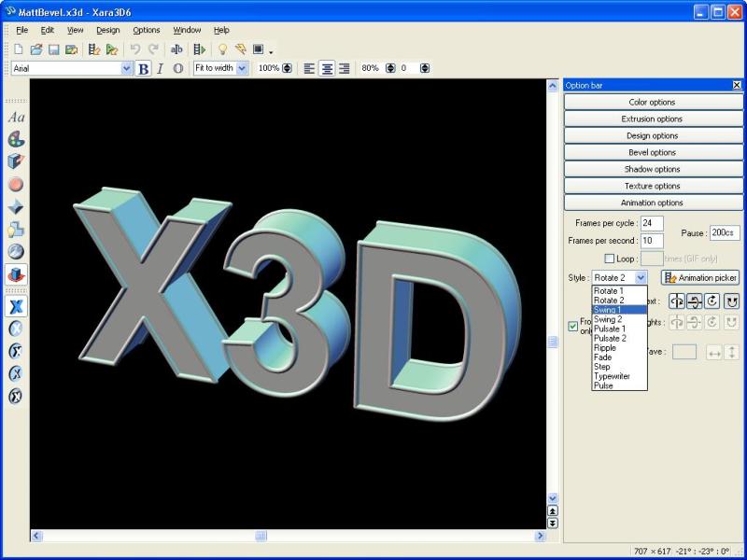Uncheck the 'Front face only' checkbox
747x560 pixels.
pyautogui.click(x=573, y=326)
